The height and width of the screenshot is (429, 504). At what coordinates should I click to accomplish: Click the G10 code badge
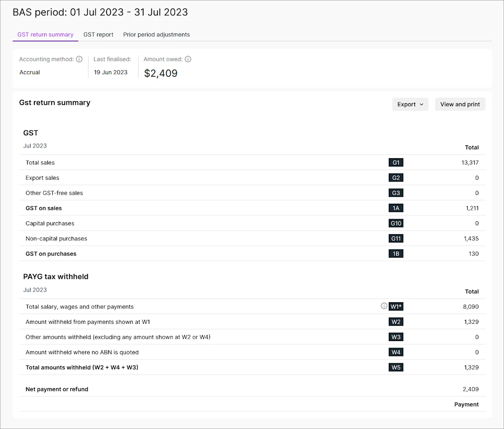396,224
